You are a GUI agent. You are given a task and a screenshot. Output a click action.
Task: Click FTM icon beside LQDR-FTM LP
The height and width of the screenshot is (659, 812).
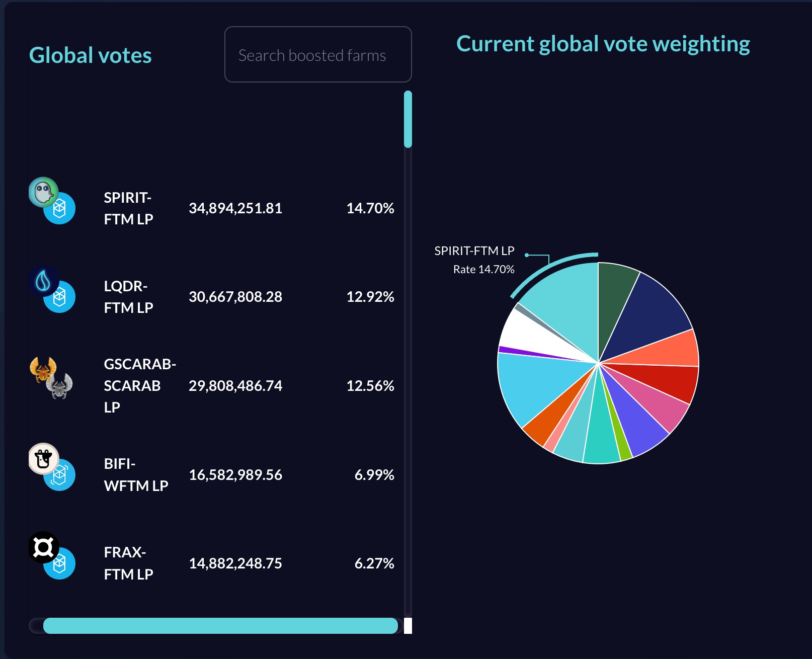click(60, 297)
